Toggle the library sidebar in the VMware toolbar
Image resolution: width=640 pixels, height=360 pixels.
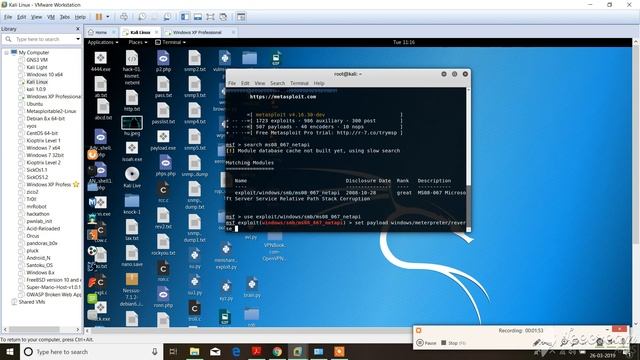click(185, 17)
